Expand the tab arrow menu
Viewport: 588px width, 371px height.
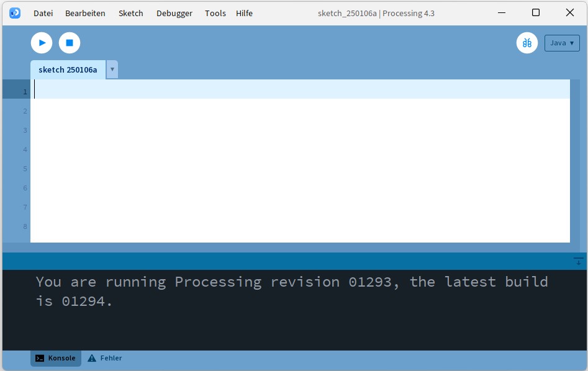pos(112,69)
